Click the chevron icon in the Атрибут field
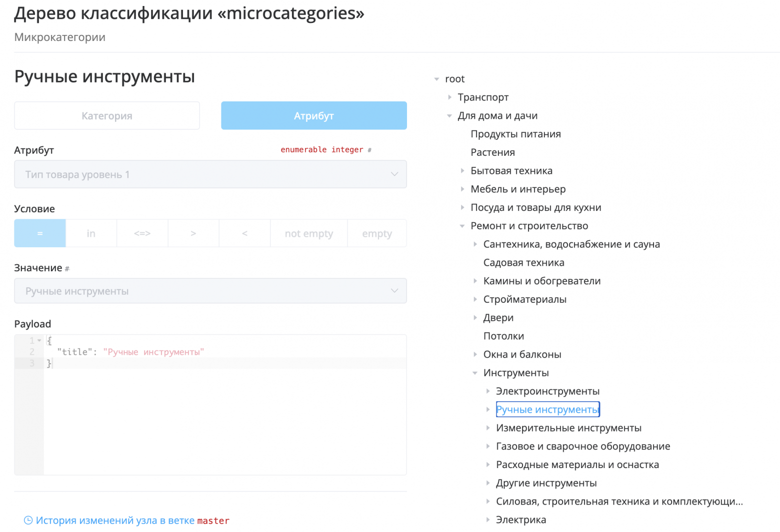 (394, 174)
